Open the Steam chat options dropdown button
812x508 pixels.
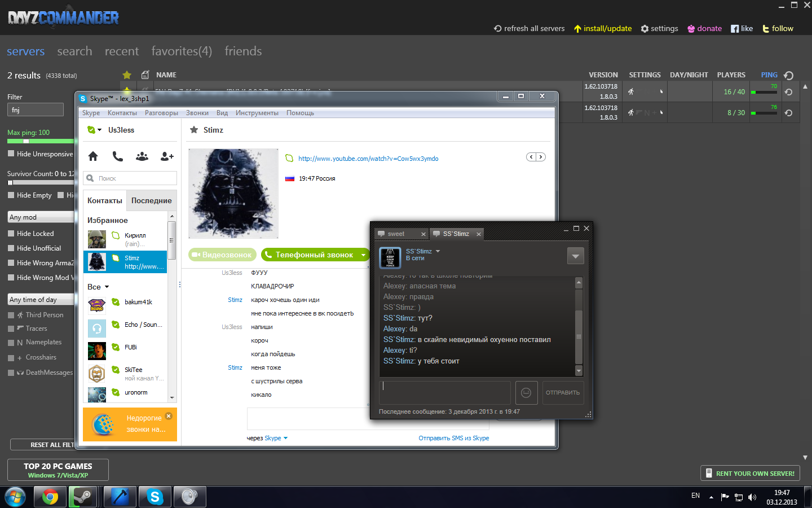tap(575, 256)
